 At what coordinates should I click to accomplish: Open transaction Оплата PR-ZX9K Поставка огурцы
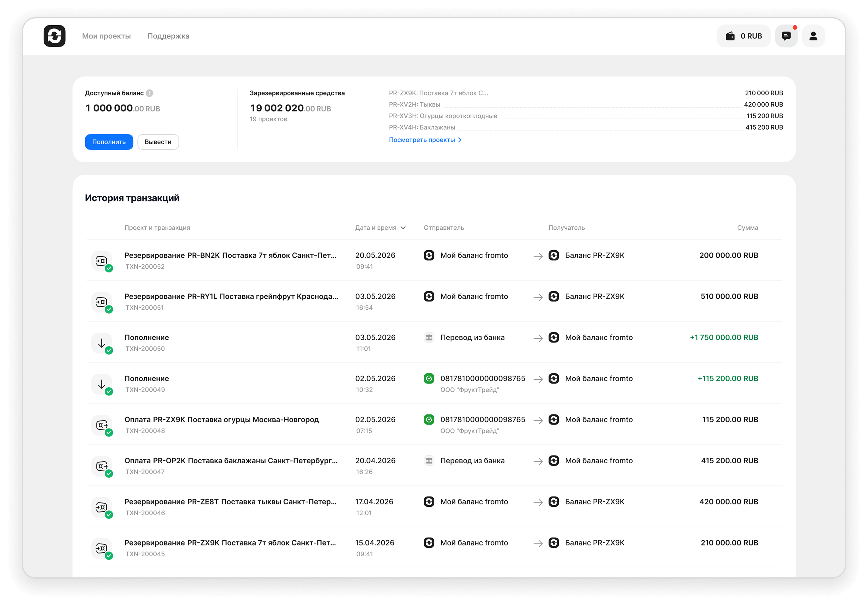point(222,419)
